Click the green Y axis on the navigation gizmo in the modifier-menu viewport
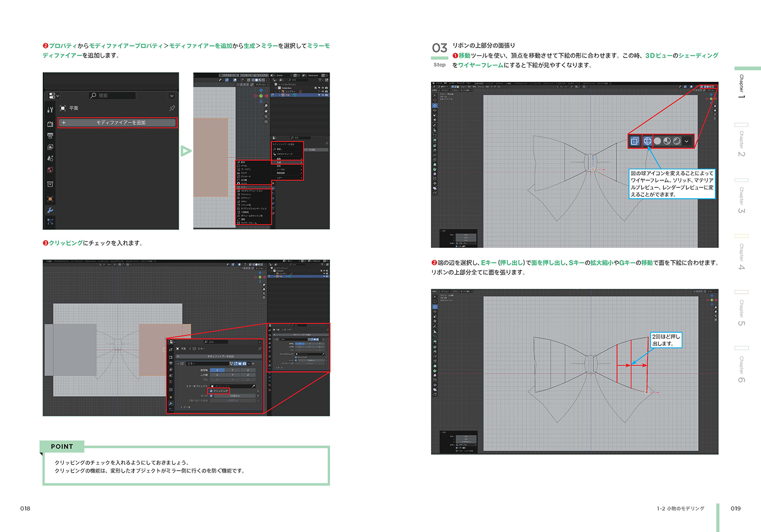Viewport: 761px width, 532px height. tap(261, 96)
